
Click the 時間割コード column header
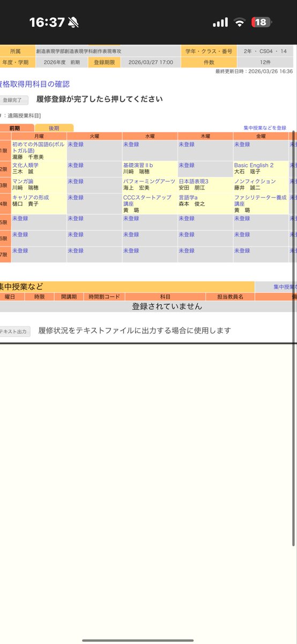[105, 296]
